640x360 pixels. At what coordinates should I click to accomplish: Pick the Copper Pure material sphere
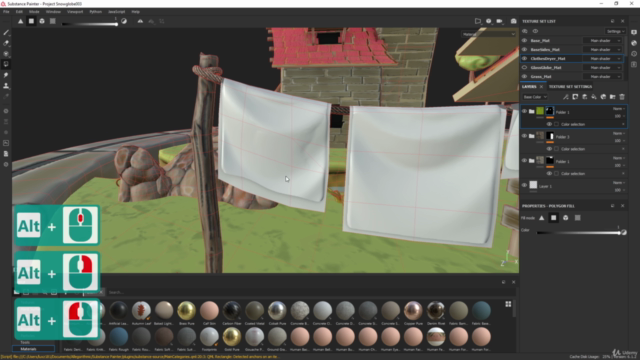point(413,311)
